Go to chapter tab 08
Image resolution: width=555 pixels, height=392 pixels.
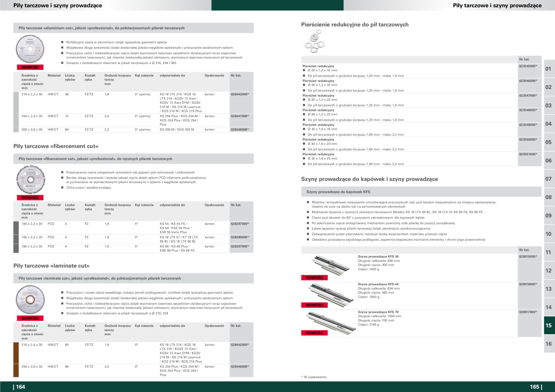[x=549, y=197]
